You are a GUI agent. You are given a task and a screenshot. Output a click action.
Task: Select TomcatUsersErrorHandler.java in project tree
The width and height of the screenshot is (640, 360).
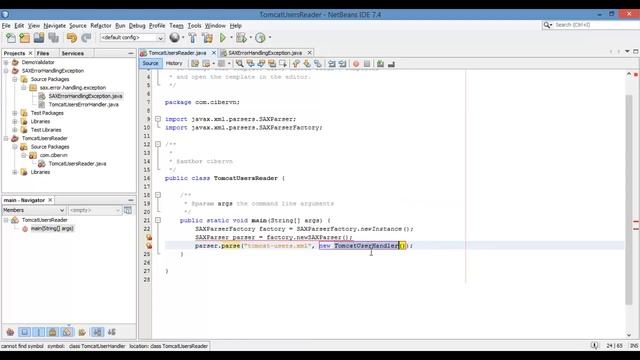click(83, 104)
